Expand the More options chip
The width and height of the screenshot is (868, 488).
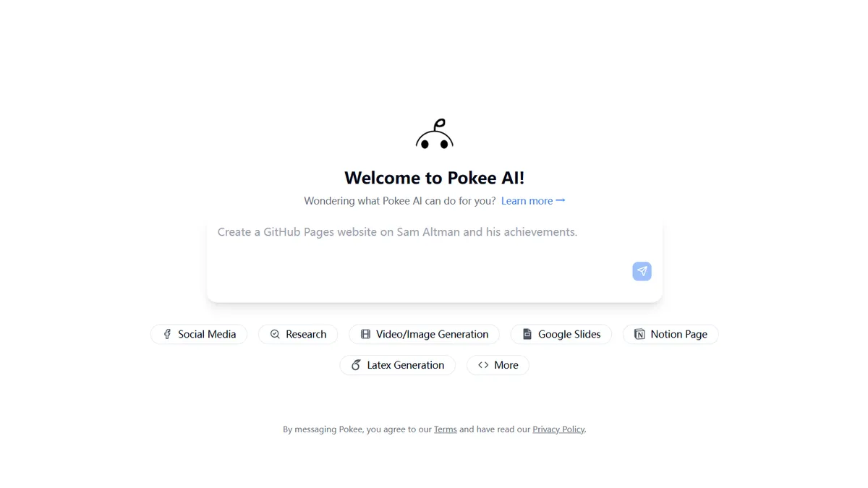pos(506,365)
